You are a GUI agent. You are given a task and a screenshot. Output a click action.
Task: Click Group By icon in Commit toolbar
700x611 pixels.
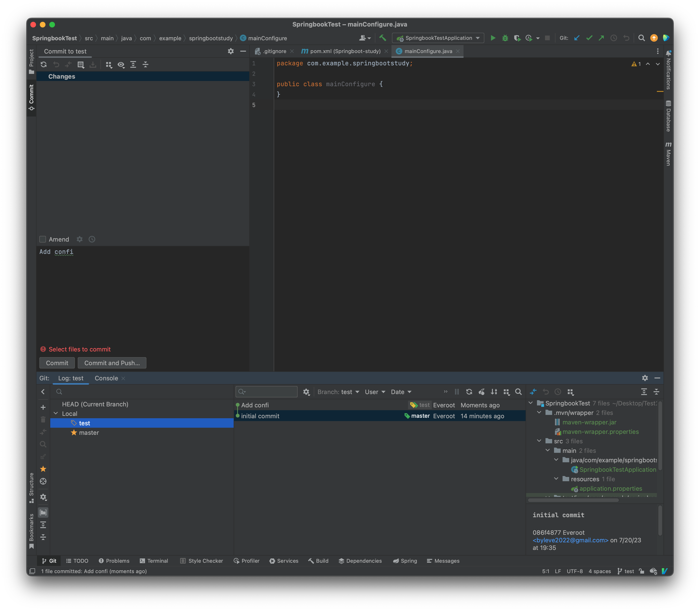(x=109, y=64)
